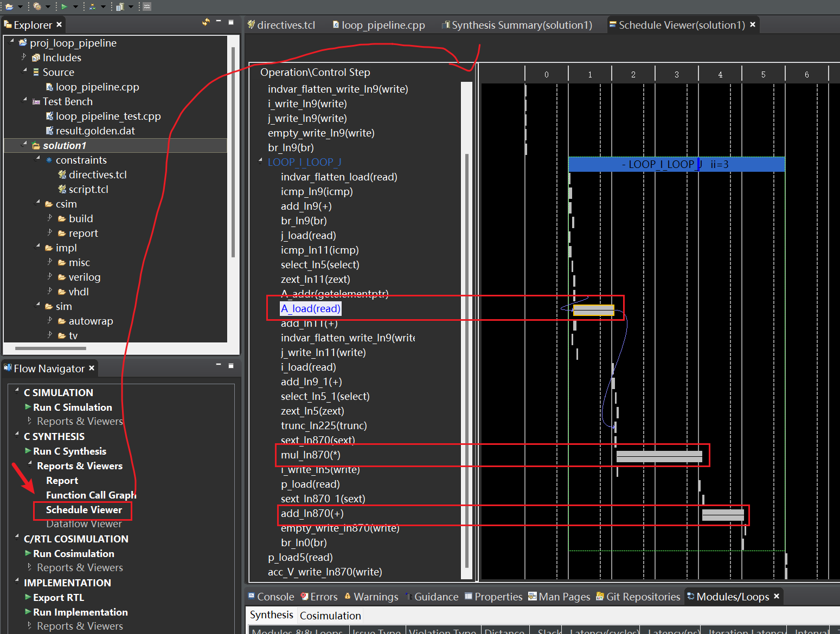Click the green run flow toolbar icon

coord(65,7)
